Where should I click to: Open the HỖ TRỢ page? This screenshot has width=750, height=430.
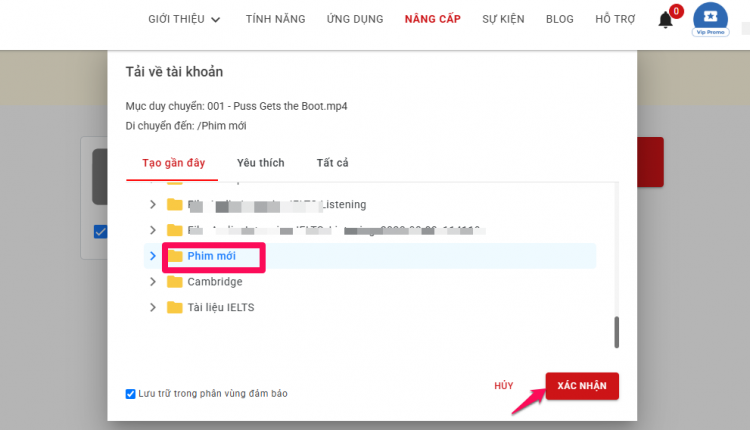pyautogui.click(x=615, y=19)
